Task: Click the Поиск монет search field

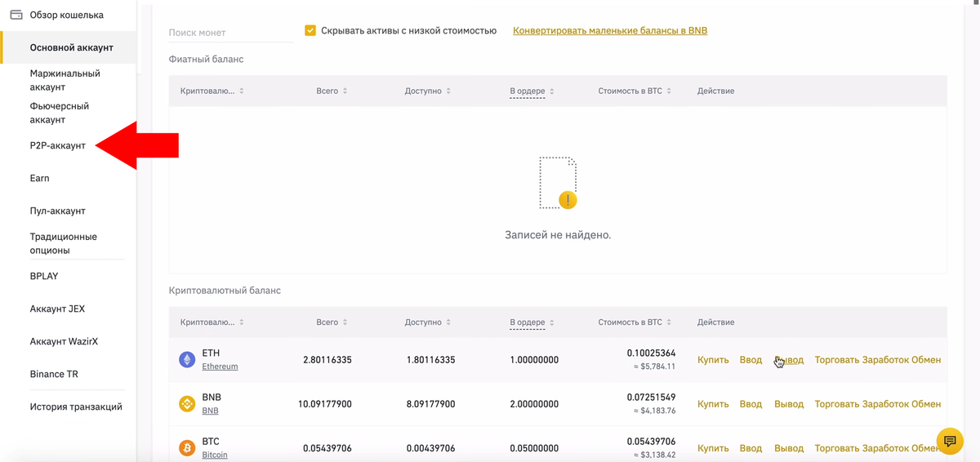Action: tap(231, 33)
